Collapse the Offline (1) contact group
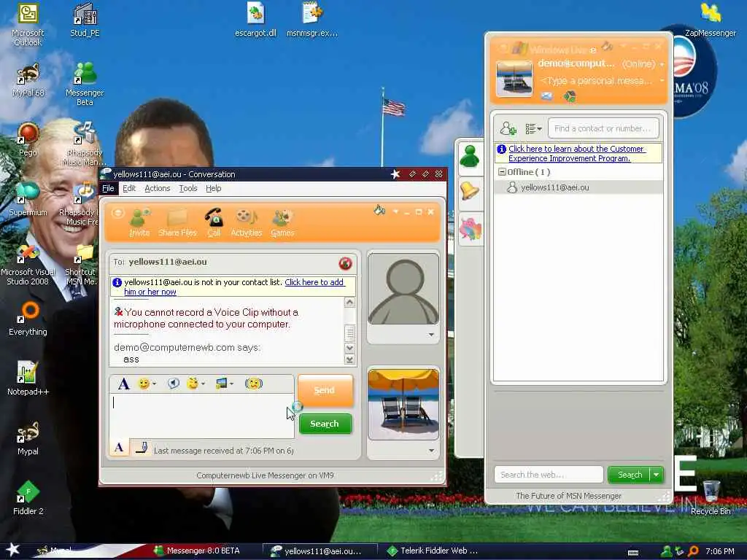Screen dimensions: 747x560 coord(502,172)
